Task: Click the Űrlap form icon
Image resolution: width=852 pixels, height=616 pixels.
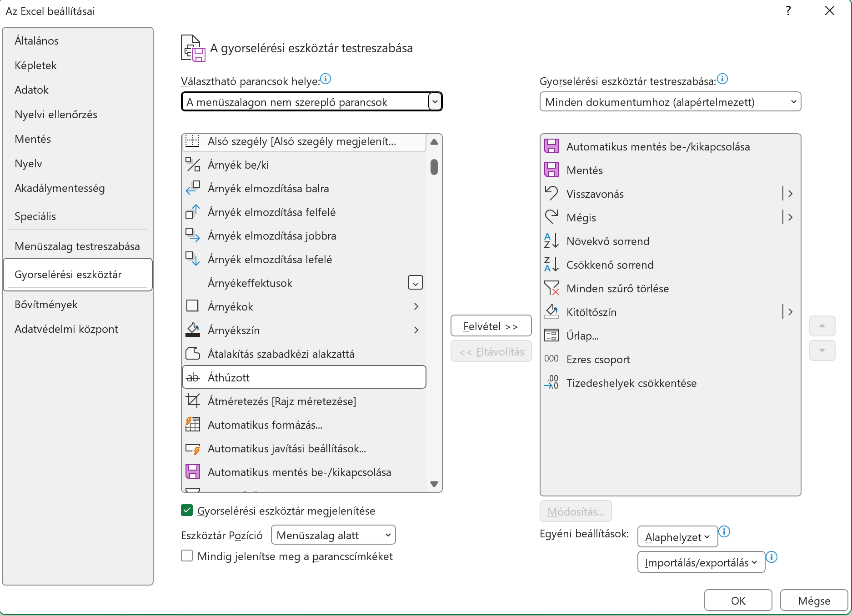Action: [x=551, y=336]
